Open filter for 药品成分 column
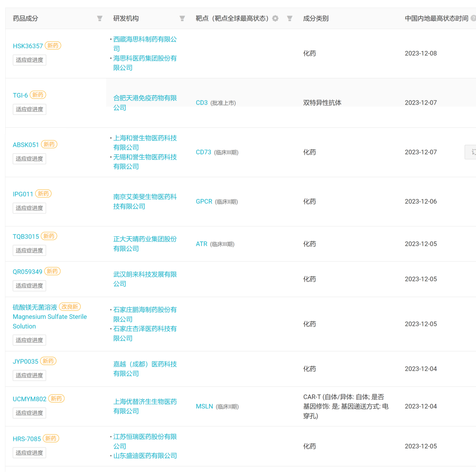The width and height of the screenshot is (476, 474). point(100,19)
